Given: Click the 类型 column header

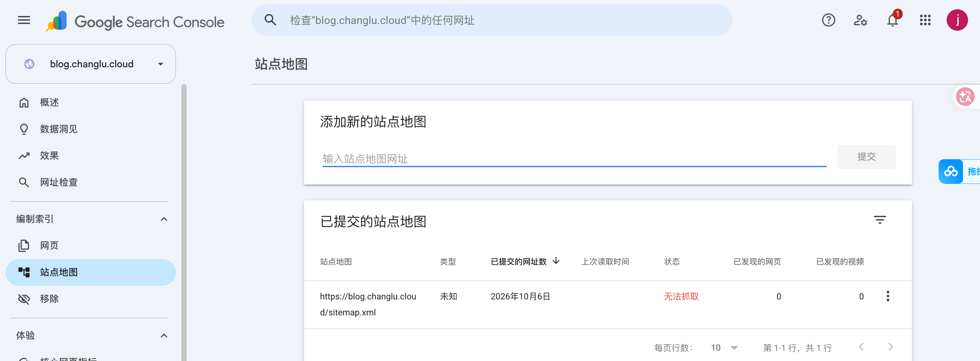Looking at the screenshot, I should [448, 261].
